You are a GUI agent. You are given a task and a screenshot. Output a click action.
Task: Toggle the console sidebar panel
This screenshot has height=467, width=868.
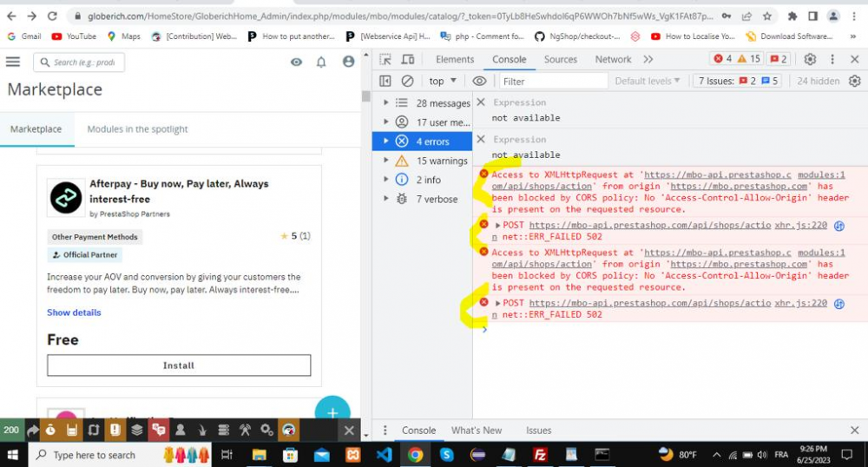coord(385,81)
